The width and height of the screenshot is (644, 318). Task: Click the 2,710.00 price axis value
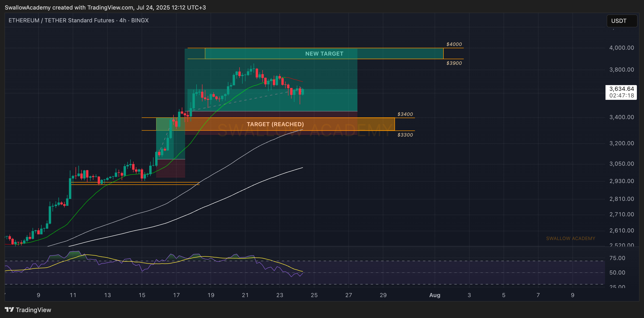tap(621, 214)
